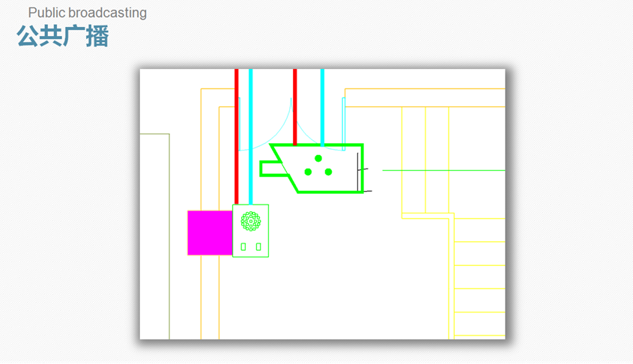Select the thin green horizontal line at right

(442, 170)
